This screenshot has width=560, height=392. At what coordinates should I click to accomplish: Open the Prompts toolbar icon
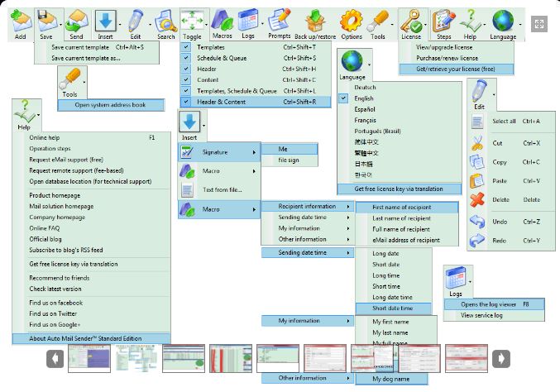279,20
